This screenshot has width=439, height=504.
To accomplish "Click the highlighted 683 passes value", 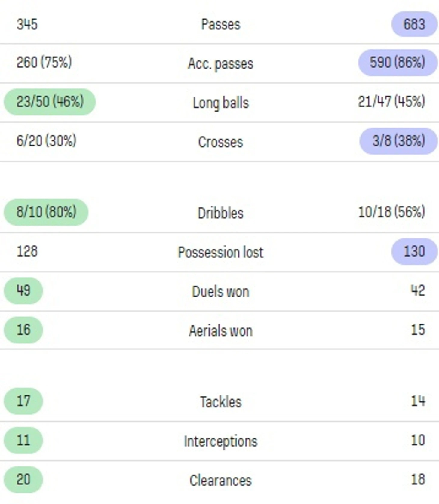I will tap(414, 24).
